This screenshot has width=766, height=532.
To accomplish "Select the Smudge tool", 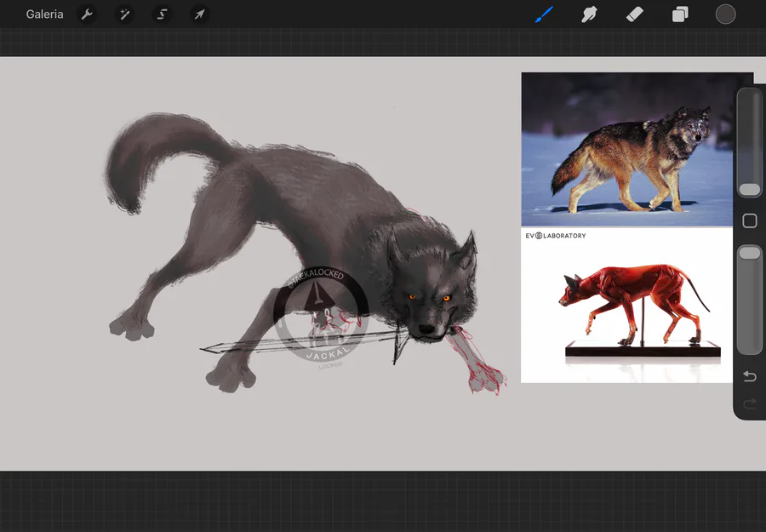I will pyautogui.click(x=589, y=14).
